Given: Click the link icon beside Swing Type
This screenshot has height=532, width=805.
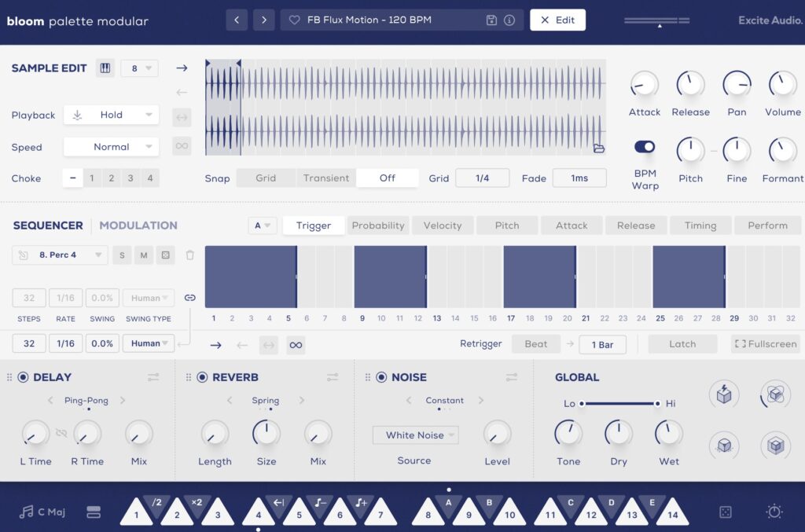Looking at the screenshot, I should click(189, 298).
